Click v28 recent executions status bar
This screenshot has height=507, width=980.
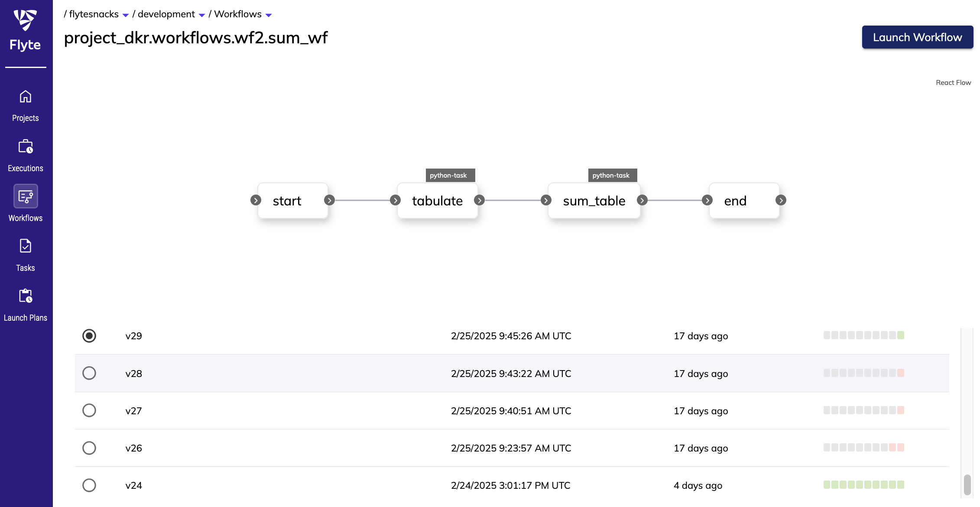pyautogui.click(x=864, y=373)
